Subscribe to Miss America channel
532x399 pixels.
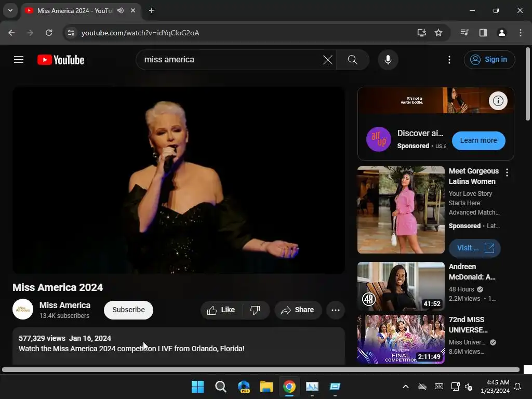tap(129, 310)
